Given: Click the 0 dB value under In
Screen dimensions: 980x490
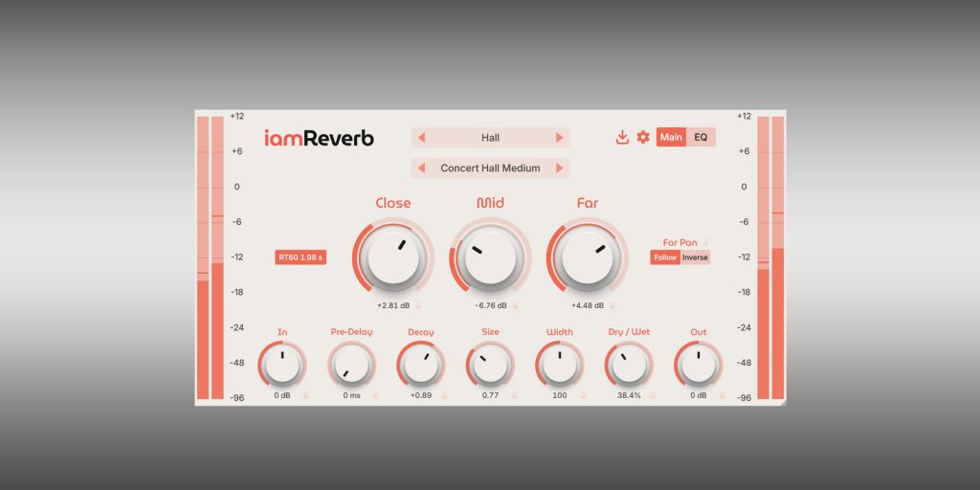Looking at the screenshot, I should tap(282, 395).
